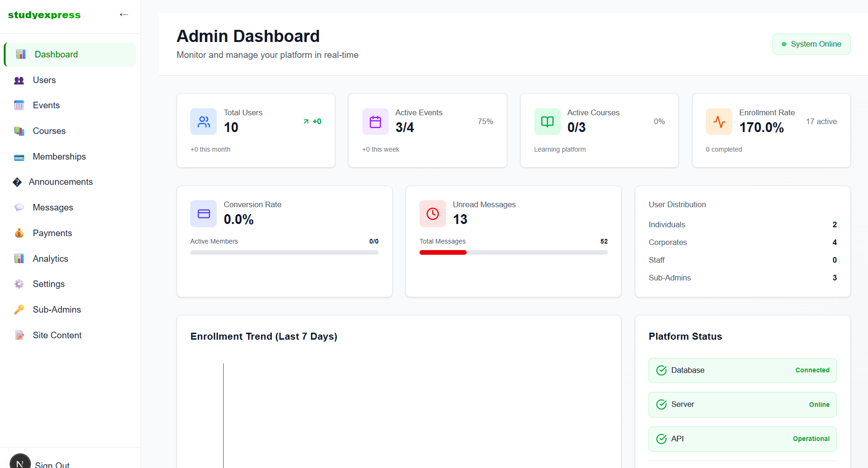Click the Analytics chart icon in sidebar

coord(19,258)
